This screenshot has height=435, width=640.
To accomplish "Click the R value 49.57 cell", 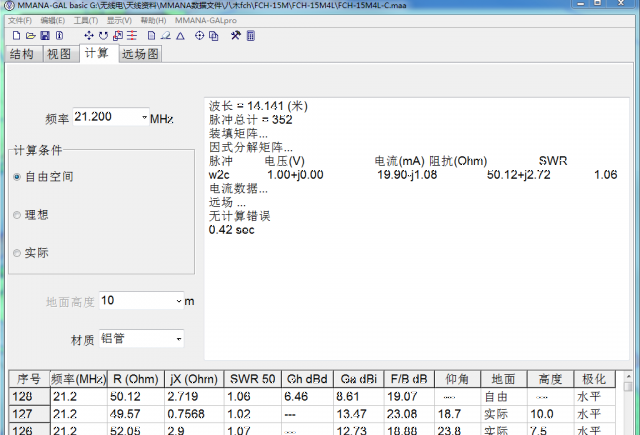I will tap(136, 414).
